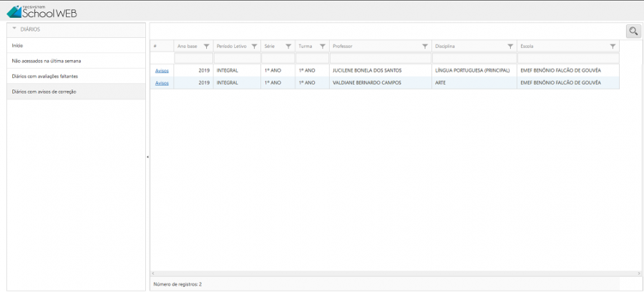Click the Série column filter funnel
The width and height of the screenshot is (644, 292).
[x=288, y=47]
